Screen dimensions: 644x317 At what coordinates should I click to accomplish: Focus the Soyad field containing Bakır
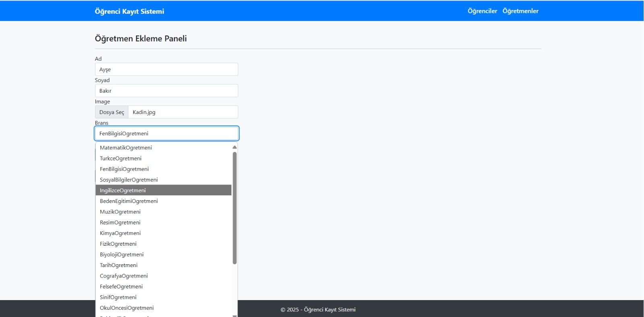click(x=166, y=91)
